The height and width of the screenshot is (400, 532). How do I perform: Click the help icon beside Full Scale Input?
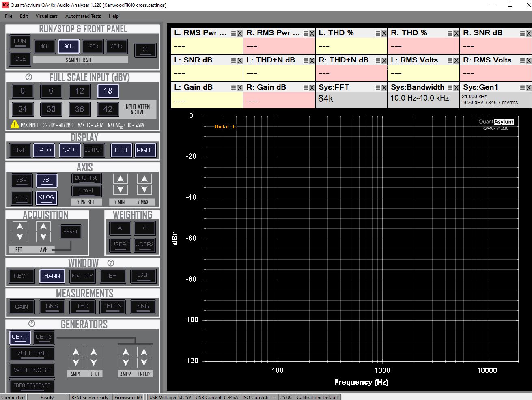pyautogui.click(x=28, y=77)
